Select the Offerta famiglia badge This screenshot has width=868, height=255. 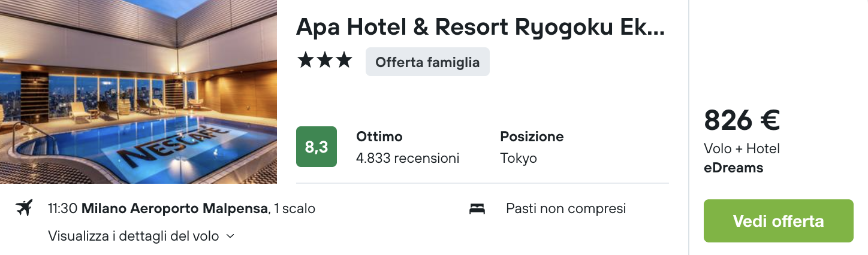click(x=427, y=62)
